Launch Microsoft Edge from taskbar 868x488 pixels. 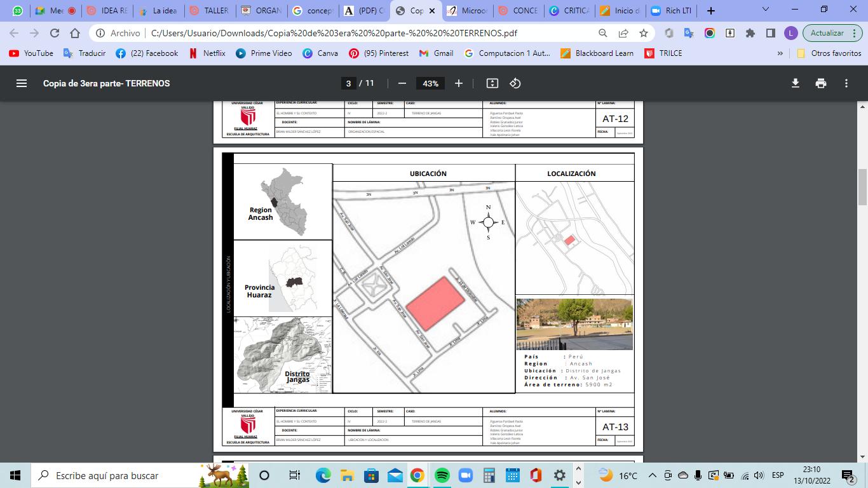pyautogui.click(x=323, y=475)
